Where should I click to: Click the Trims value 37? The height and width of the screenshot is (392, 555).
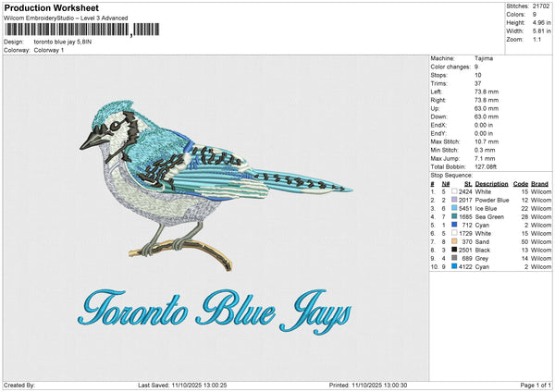(x=478, y=83)
